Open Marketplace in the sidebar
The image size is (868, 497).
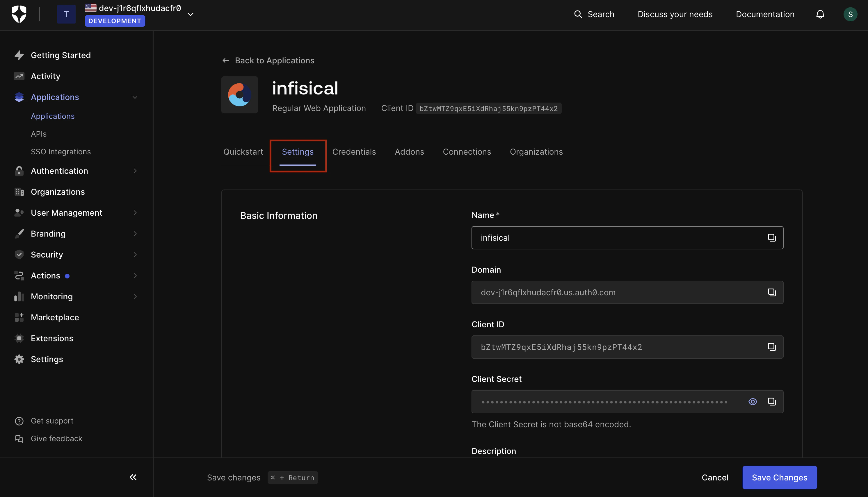tap(55, 317)
